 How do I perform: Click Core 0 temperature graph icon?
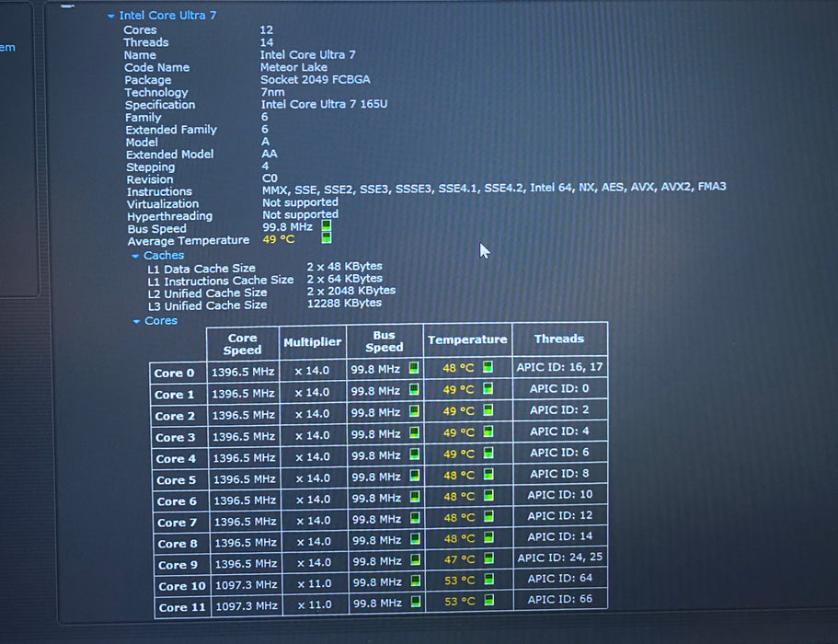pyautogui.click(x=488, y=367)
